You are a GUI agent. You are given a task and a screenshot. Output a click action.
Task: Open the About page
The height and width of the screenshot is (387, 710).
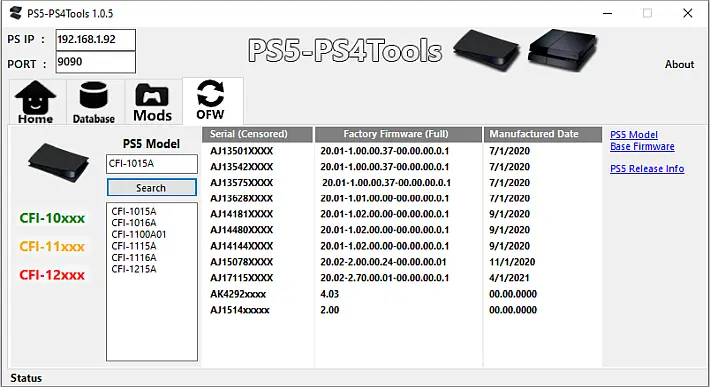point(679,64)
